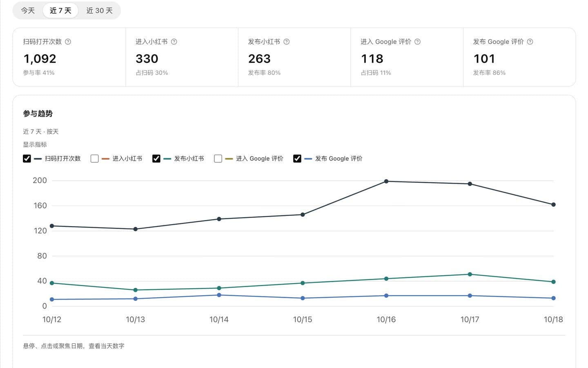Screen dimensions: 588x368
Task: Uncheck the 发布 Google 评价 series checkbox
Action: point(297,159)
